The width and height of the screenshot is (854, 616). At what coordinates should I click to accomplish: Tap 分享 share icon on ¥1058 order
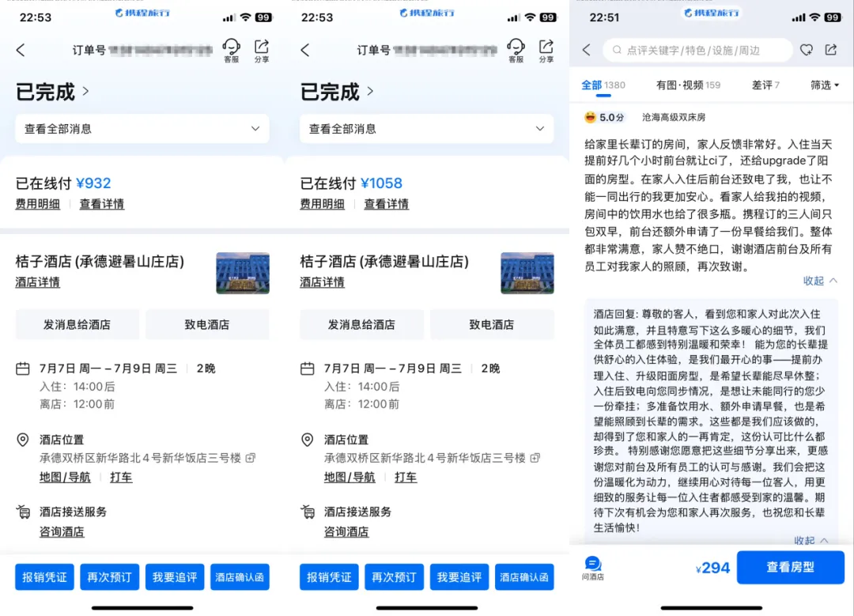click(x=546, y=51)
